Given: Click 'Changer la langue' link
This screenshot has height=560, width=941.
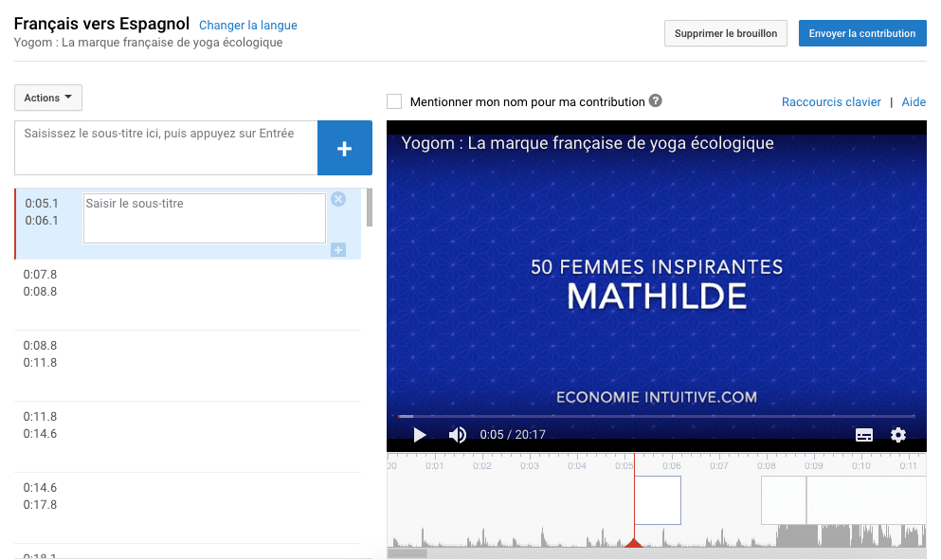Looking at the screenshot, I should (x=247, y=26).
